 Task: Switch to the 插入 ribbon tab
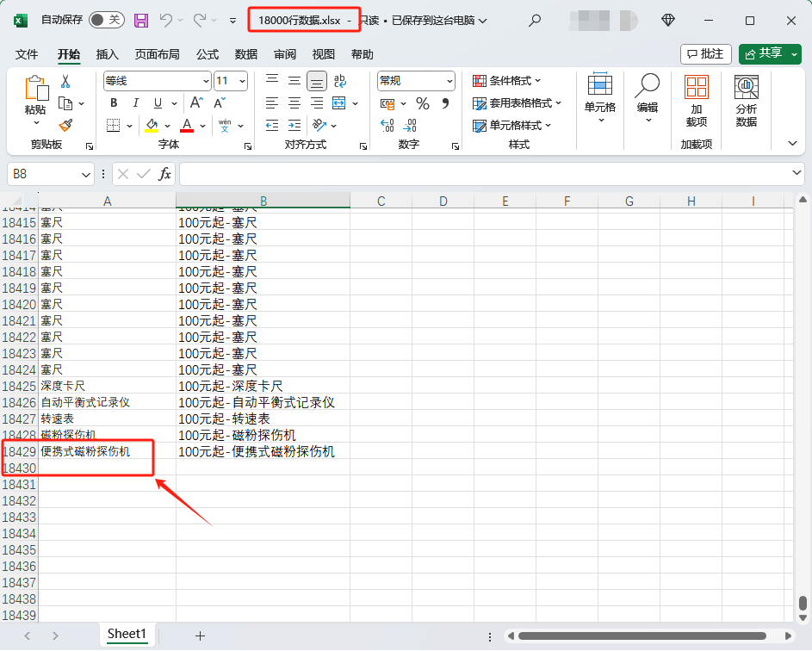coord(108,53)
